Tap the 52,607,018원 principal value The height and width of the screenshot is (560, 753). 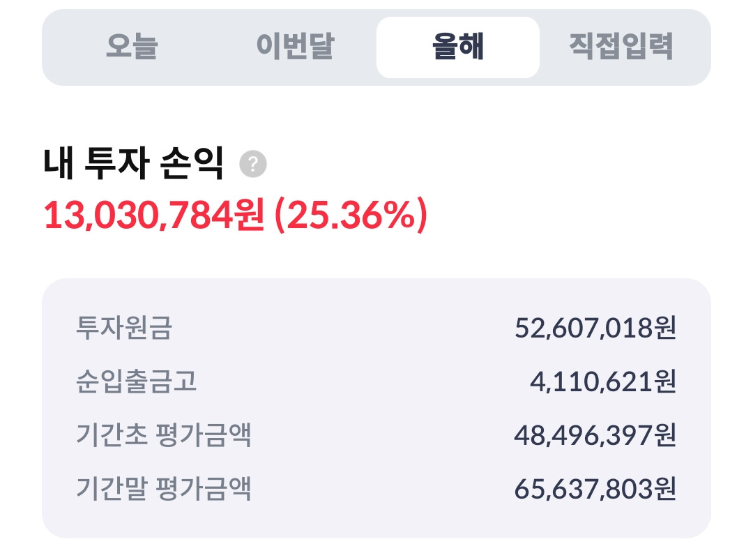pos(595,327)
